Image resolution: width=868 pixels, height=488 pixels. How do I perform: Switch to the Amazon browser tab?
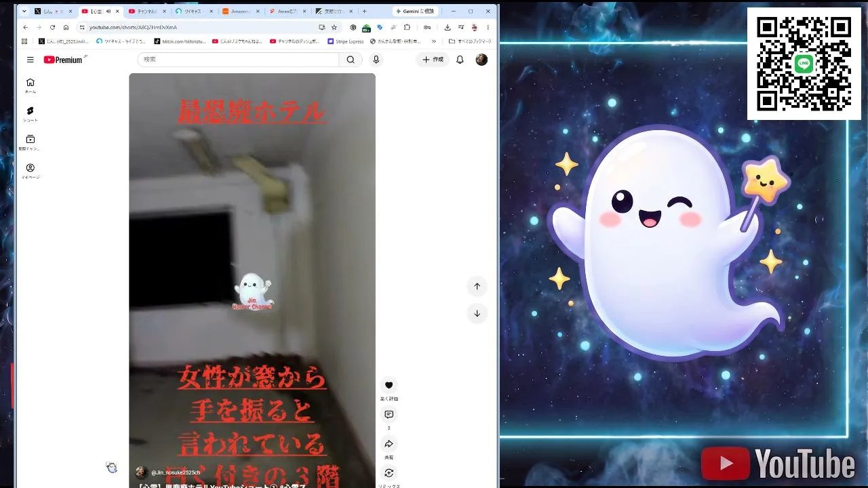point(241,12)
